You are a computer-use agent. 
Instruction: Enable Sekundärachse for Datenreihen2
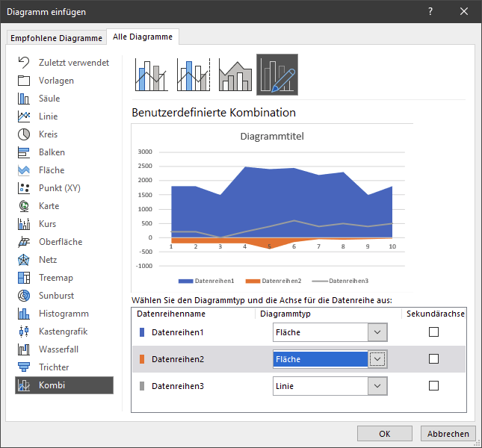(x=433, y=358)
